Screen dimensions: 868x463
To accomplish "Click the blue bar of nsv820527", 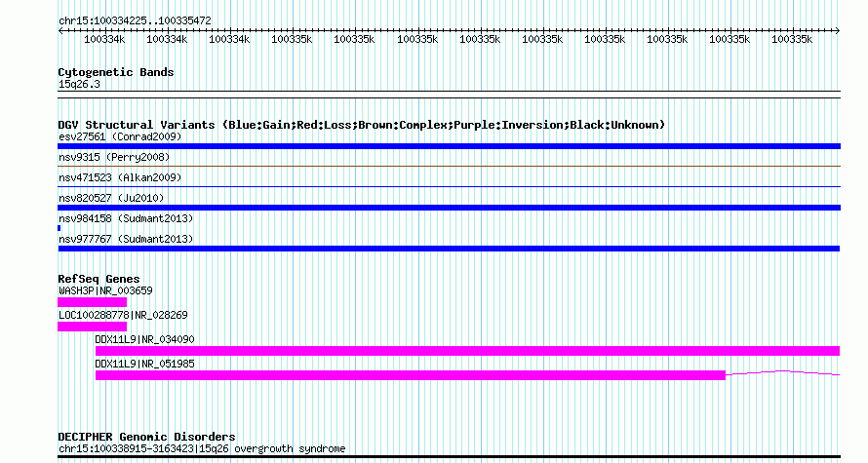I will [449, 208].
